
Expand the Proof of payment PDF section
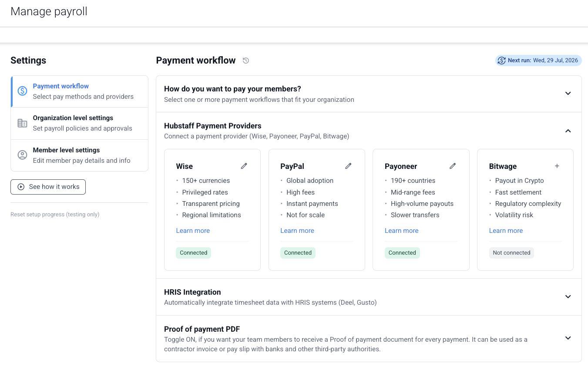[x=568, y=338]
